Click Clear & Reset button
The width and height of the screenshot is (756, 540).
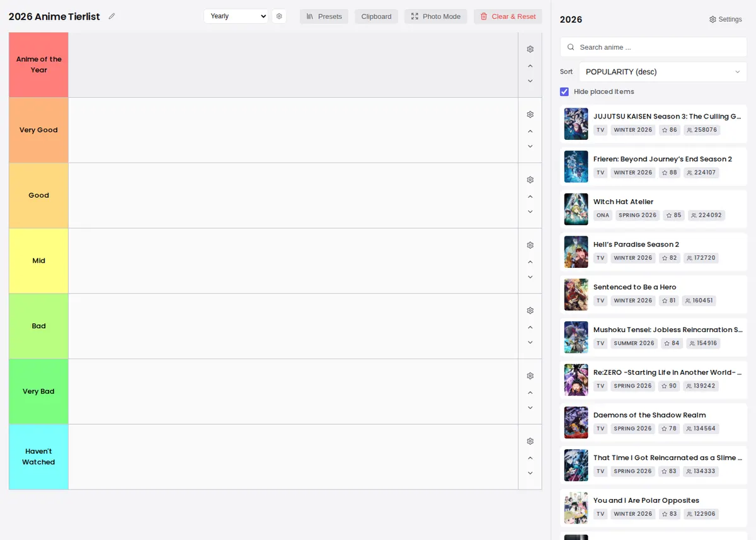[x=508, y=16]
